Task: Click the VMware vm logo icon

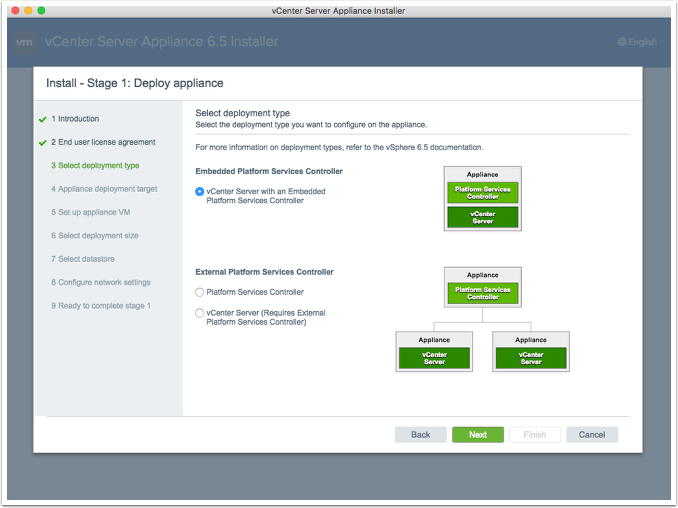Action: tap(26, 42)
